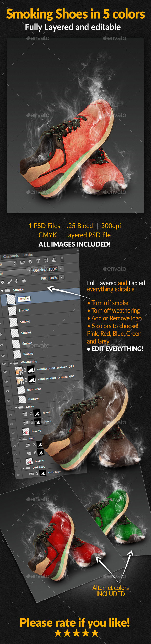Open the blend mode dropdown
This screenshot has height=644, width=151.
click(x=15, y=272)
